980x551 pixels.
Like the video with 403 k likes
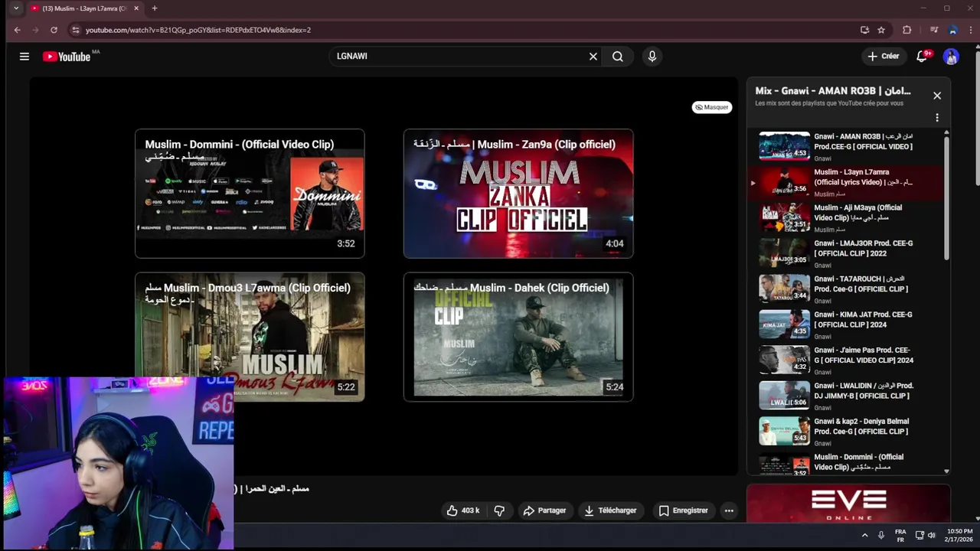tap(463, 510)
